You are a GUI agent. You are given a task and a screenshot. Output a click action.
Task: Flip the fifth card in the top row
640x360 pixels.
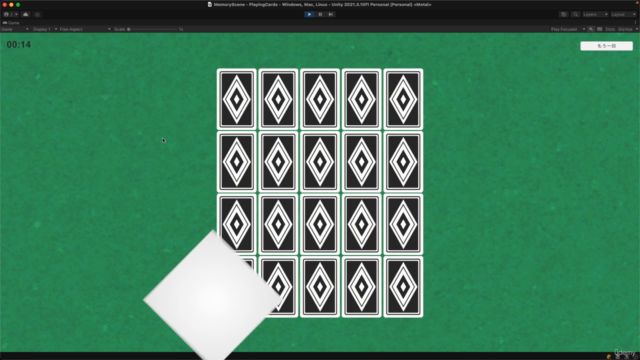click(403, 99)
